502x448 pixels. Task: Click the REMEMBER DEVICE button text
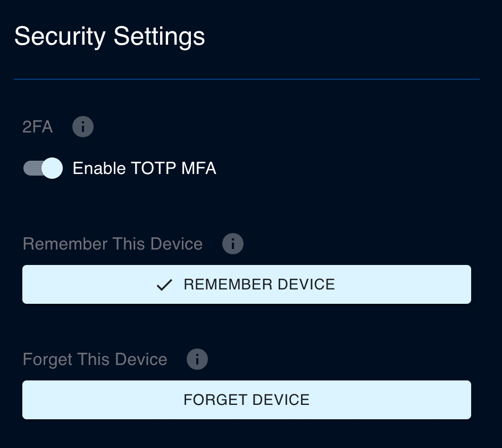[259, 285]
